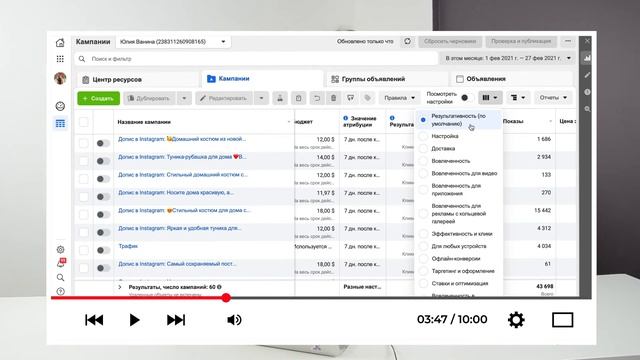The height and width of the screenshot is (360, 640).
Task: Switch to the 'Объявления' tab
Action: coord(512,79)
